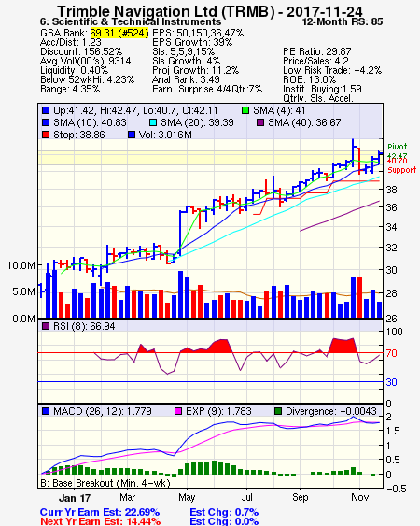420x526 pixels.
Task: Click the highlighted GSA Rank value
Action: coord(119,33)
